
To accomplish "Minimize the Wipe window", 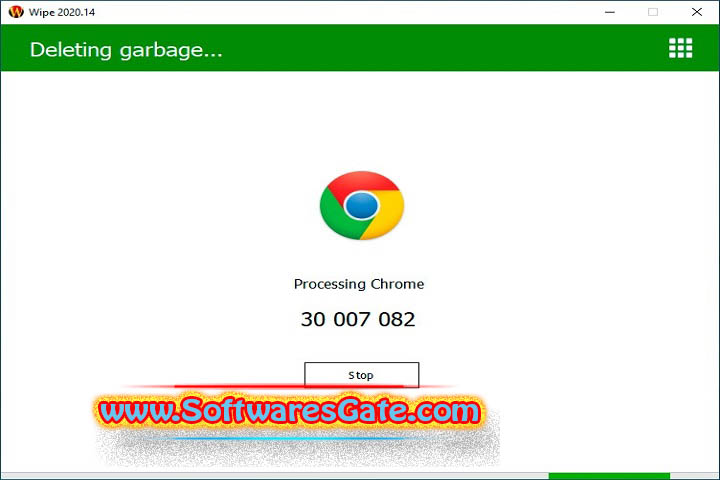I will (610, 12).
